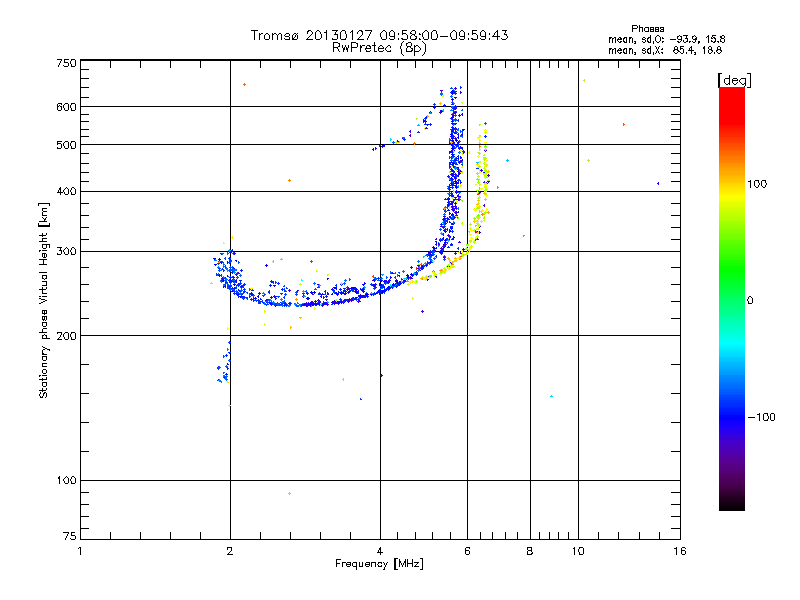Click the colorbar tick label '-100'

tap(761, 417)
